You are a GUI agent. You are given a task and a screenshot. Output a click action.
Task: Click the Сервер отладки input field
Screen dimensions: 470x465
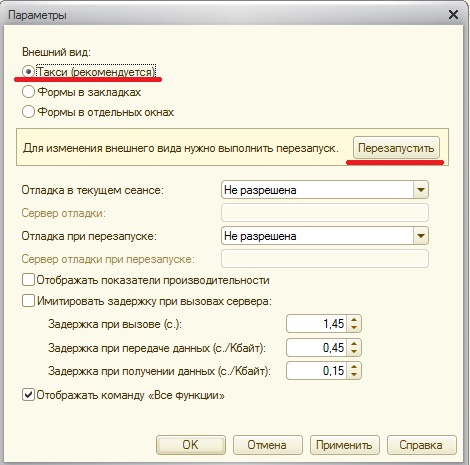coord(325,213)
